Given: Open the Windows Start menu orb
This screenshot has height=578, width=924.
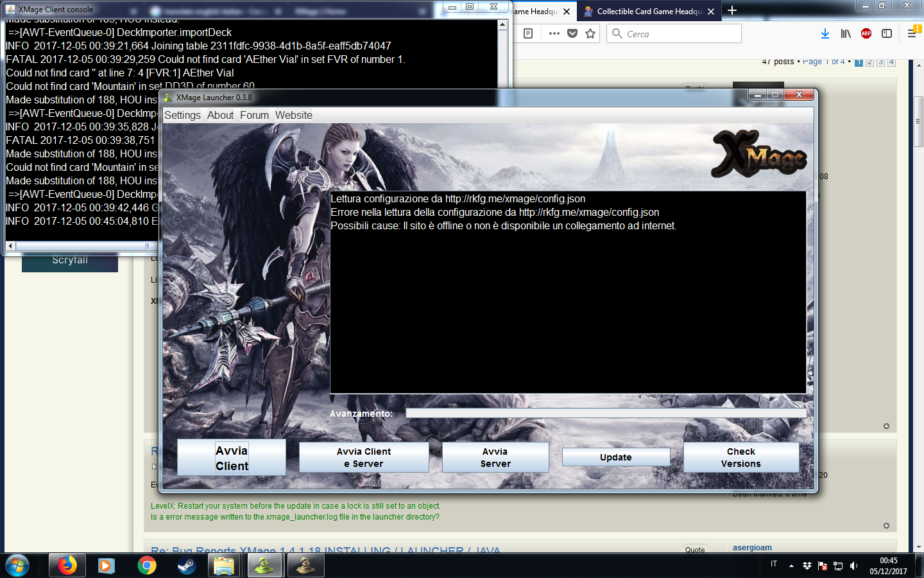Looking at the screenshot, I should (x=17, y=565).
